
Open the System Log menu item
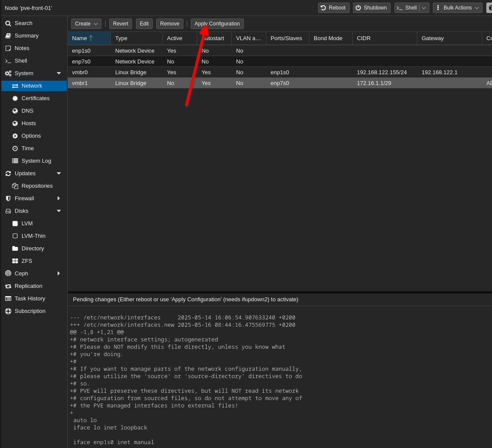tap(36, 161)
